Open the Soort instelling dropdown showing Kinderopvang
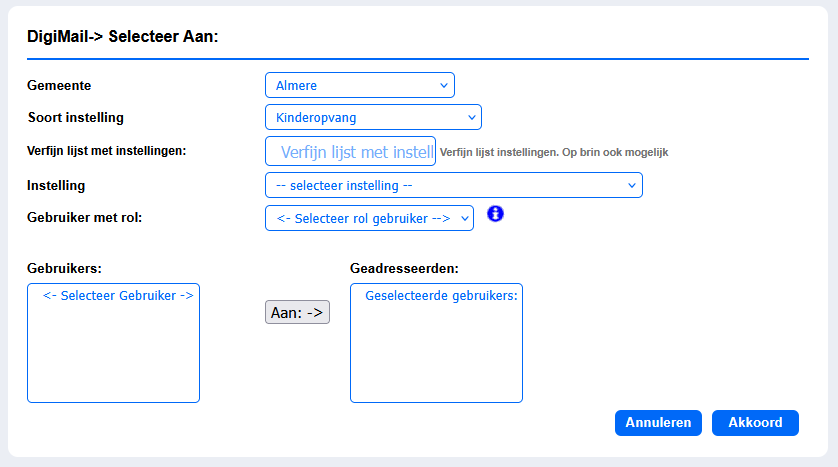Screen dimensions: 838x467 click(373, 117)
